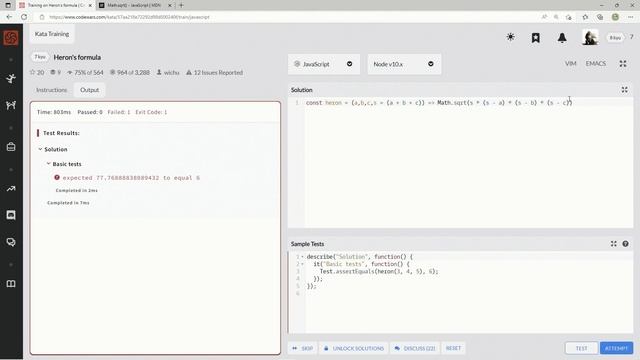640x360 pixels.
Task: Open the 12 Issues Reported link
Action: click(214, 72)
